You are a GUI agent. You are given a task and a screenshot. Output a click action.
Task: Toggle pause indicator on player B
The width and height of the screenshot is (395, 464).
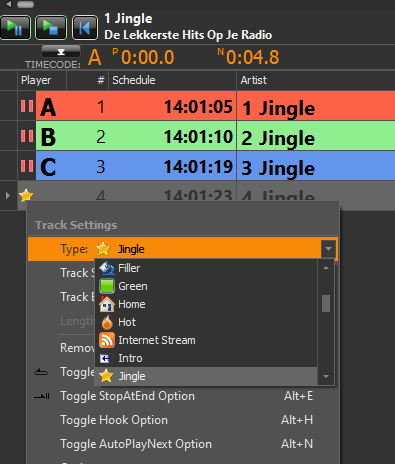[x=27, y=136]
